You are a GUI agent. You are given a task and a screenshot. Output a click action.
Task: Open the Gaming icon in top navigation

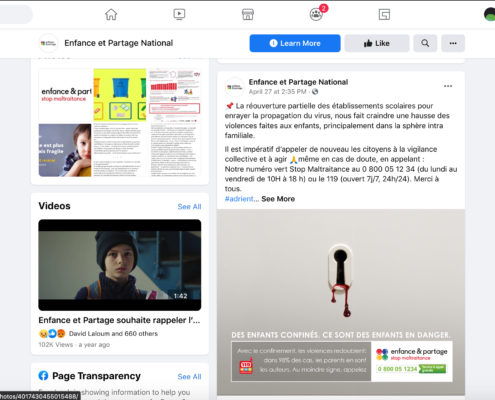point(384,14)
